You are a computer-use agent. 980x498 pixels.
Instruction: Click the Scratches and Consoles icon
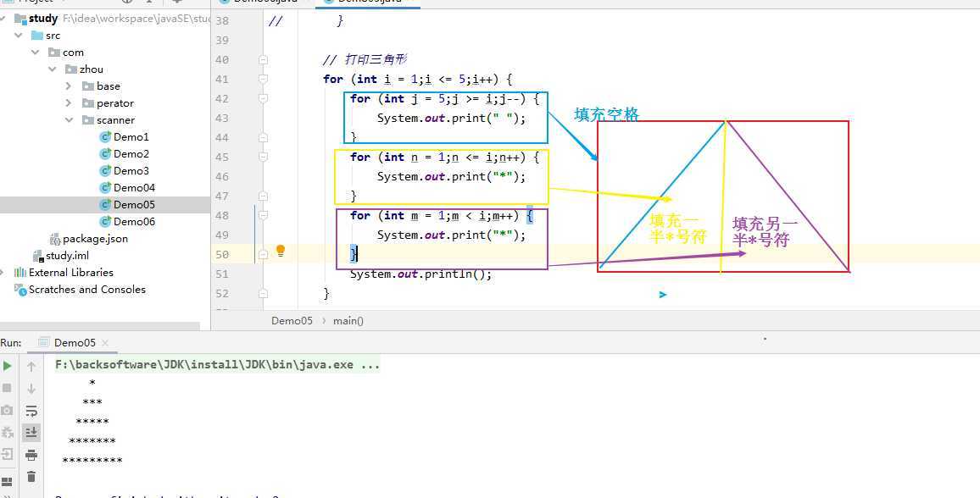pos(20,290)
